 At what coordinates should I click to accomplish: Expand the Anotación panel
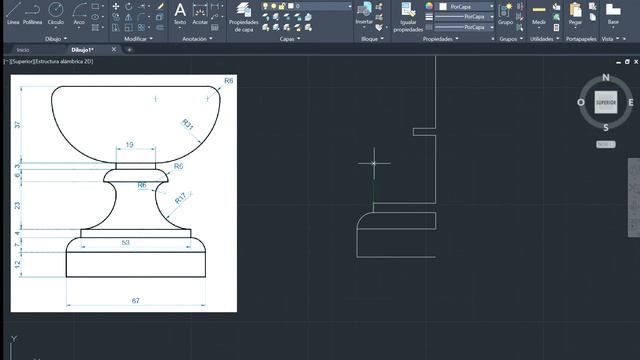pos(197,39)
